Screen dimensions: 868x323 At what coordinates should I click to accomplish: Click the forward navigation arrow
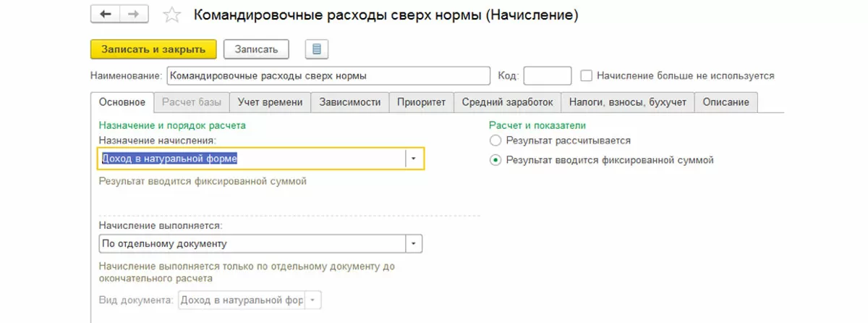pos(132,14)
